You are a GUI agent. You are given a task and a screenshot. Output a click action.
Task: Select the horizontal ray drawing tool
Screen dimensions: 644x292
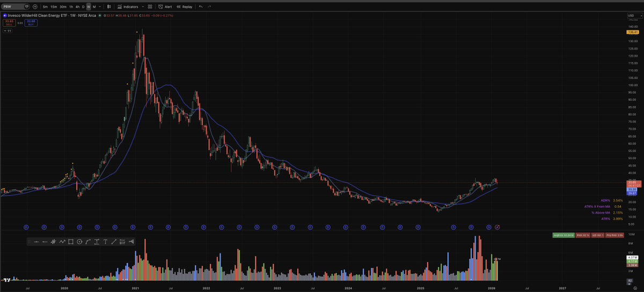(45, 242)
